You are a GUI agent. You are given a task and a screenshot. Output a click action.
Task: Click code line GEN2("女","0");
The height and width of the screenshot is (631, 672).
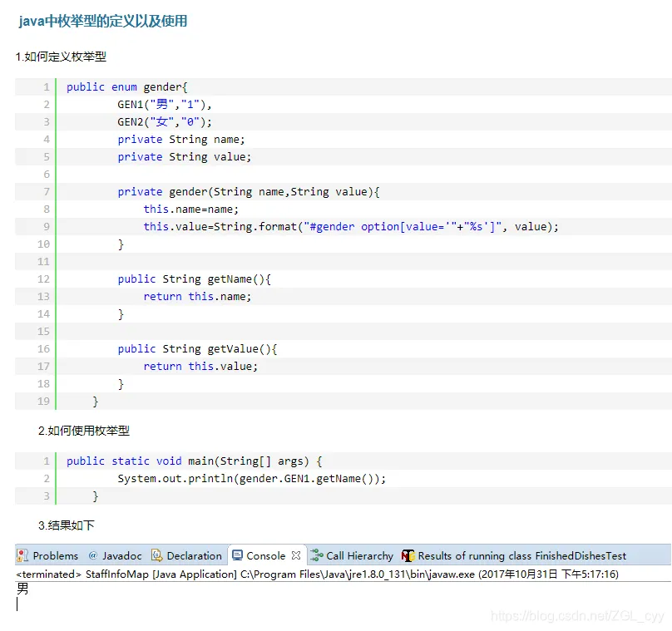tap(165, 122)
